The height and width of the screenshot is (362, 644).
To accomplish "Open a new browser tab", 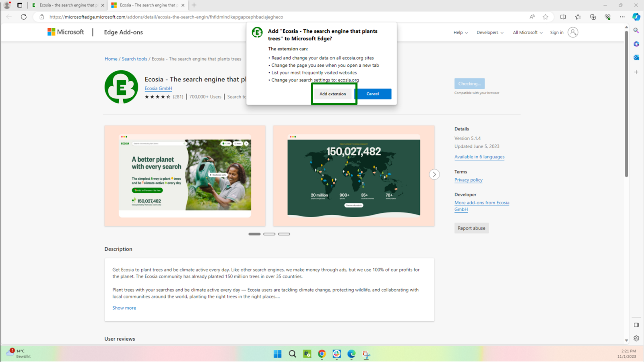I will (x=194, y=5).
